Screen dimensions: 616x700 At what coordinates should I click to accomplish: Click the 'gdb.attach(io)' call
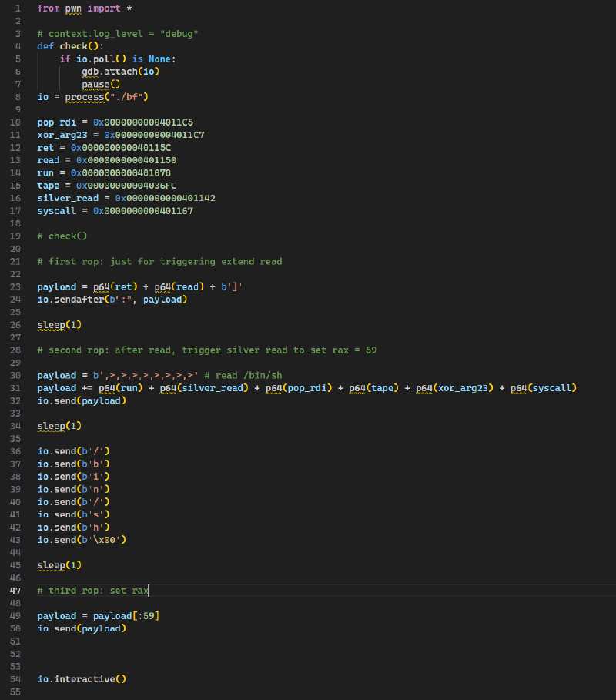pos(121,72)
